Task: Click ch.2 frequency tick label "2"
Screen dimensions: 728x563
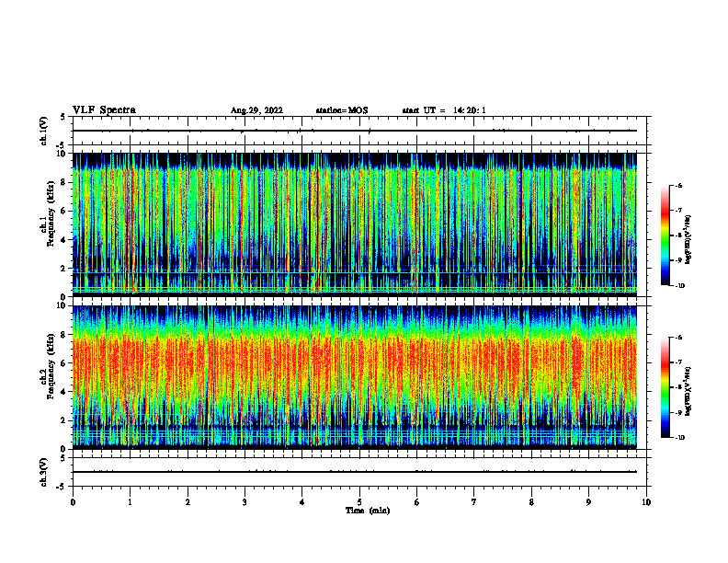Action: point(64,420)
